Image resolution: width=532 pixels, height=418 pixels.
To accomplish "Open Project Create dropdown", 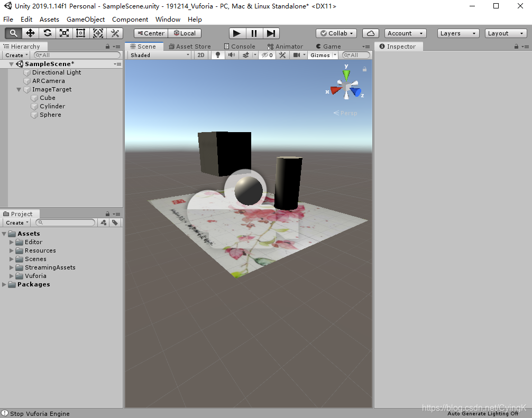I will pos(17,222).
